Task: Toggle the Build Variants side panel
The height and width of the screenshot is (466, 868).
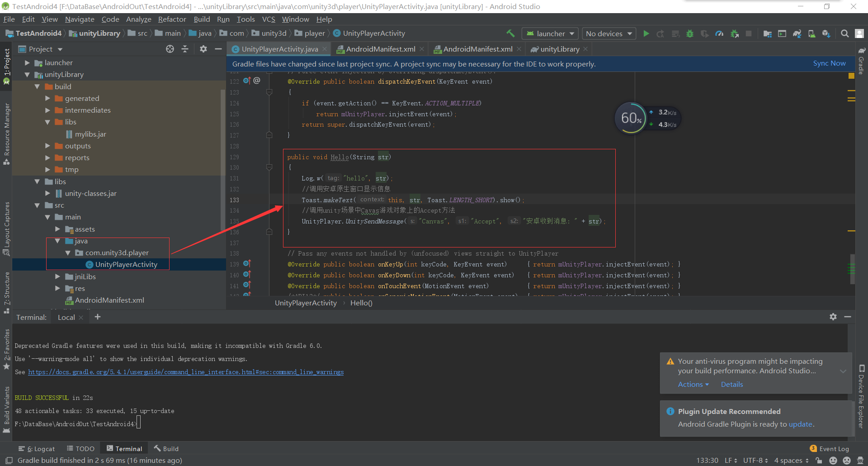Action: [6, 410]
